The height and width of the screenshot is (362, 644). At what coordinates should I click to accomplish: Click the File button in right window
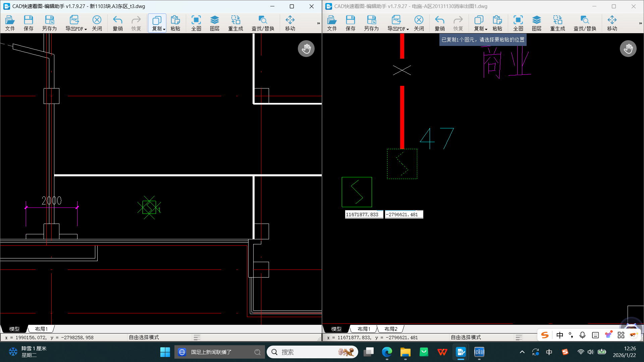(x=332, y=23)
